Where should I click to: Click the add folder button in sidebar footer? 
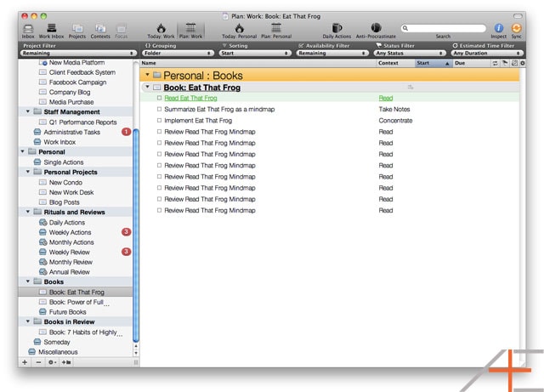(x=66, y=362)
